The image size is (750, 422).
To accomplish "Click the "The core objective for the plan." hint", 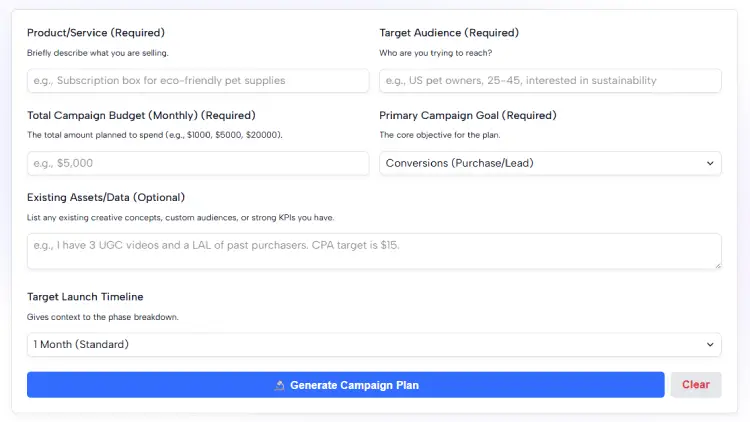I will 440,135.
